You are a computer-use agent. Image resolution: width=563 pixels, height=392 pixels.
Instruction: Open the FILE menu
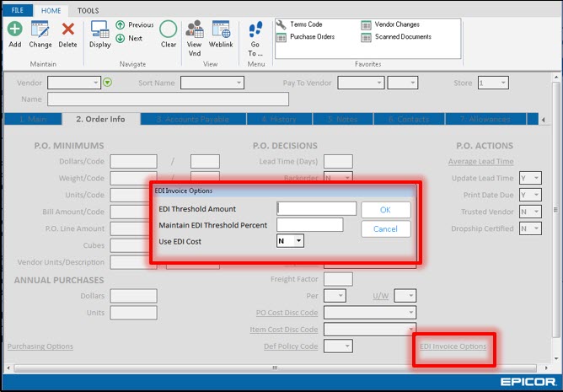click(17, 10)
